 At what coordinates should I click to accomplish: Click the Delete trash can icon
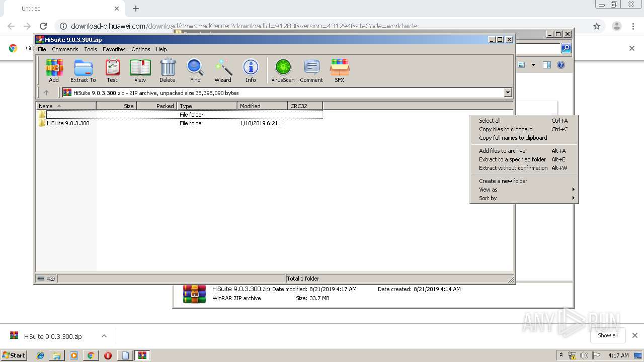168,70
